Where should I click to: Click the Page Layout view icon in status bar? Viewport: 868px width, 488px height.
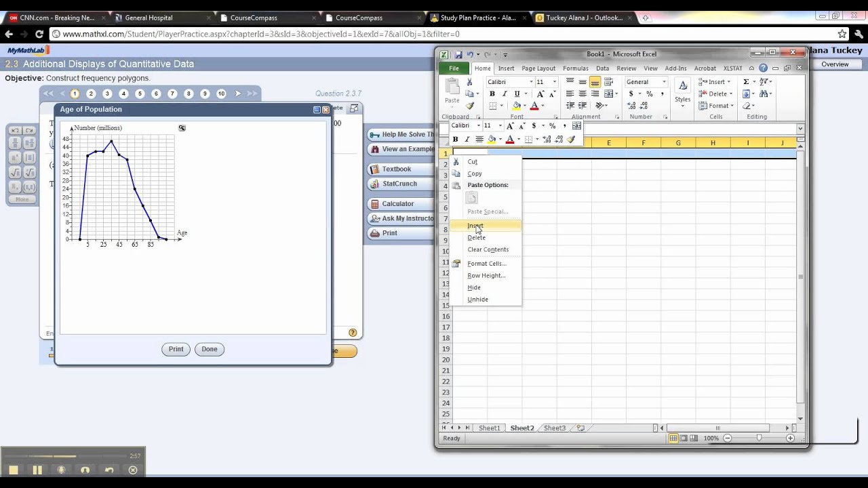pyautogui.click(x=684, y=439)
